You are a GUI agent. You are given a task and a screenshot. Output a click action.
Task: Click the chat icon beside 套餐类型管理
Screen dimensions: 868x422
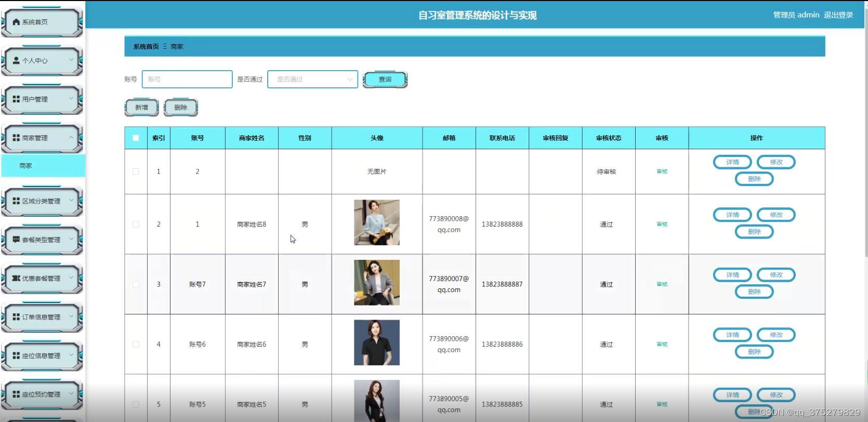[x=16, y=240]
